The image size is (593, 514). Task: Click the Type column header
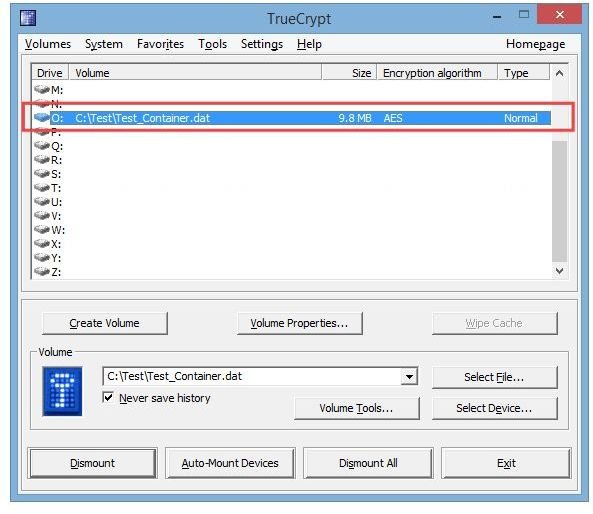524,73
